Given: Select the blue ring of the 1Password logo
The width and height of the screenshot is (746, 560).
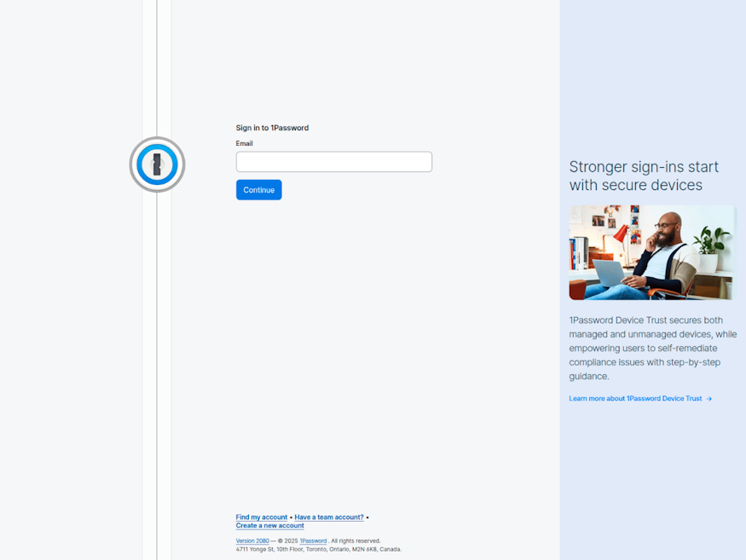Looking at the screenshot, I should (157, 144).
